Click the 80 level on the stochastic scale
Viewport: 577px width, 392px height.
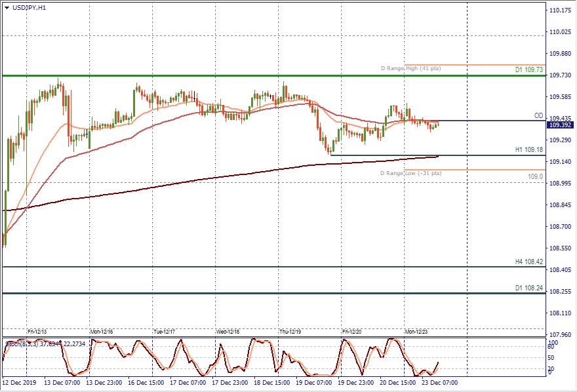(x=551, y=347)
